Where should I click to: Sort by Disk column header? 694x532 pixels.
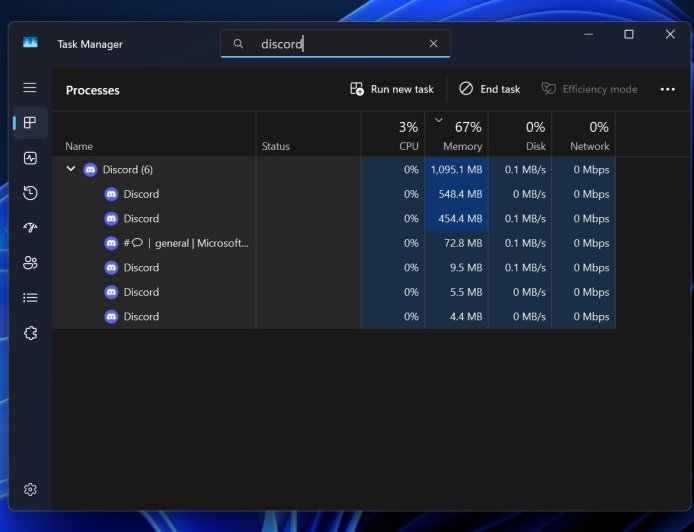(520, 135)
